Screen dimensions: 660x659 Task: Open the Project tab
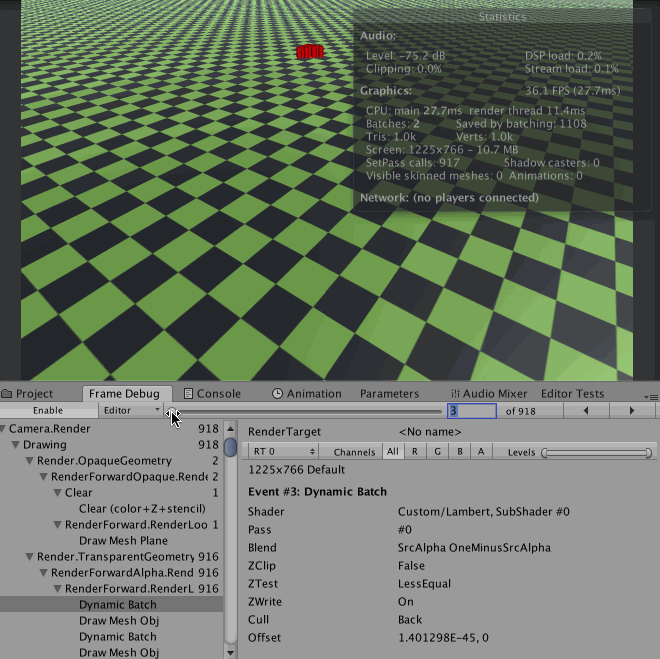click(27, 393)
